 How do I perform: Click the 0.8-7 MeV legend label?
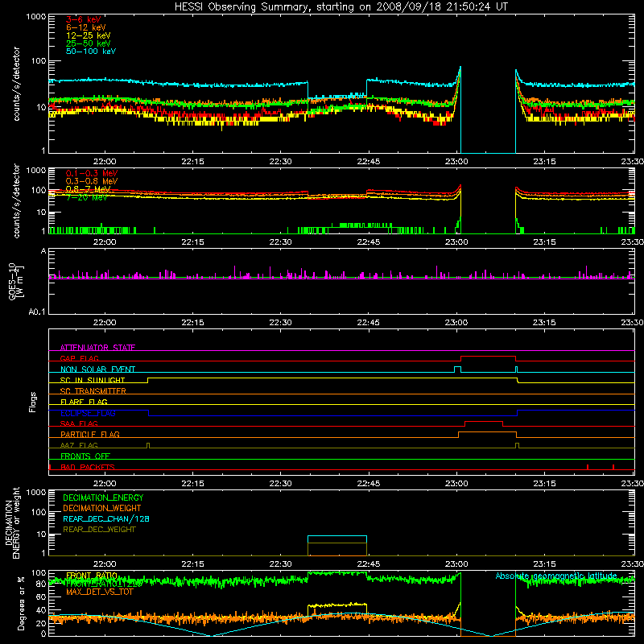point(88,189)
